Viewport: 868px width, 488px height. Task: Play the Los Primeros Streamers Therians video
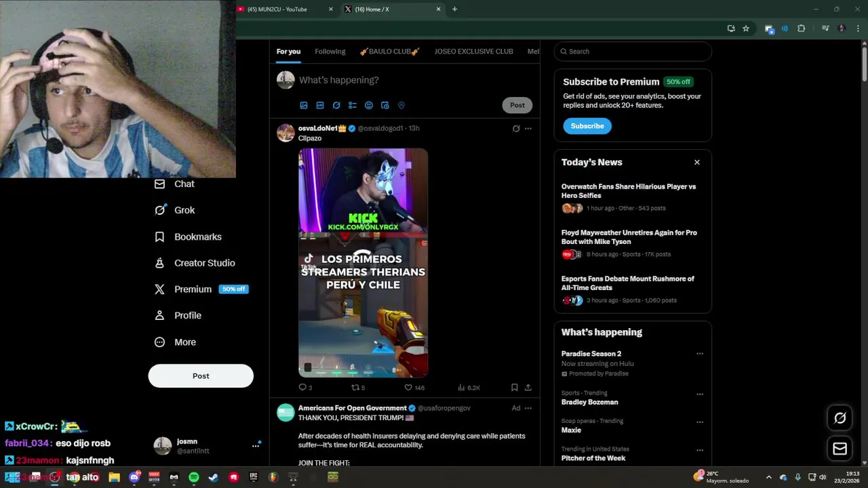(363, 263)
